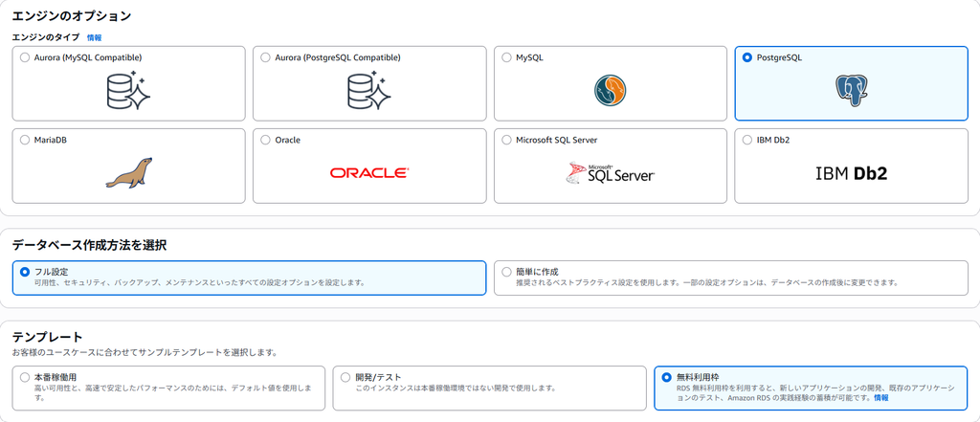Select the 簡単に作成 radio button
Image resolution: width=980 pixels, height=422 pixels.
(507, 272)
